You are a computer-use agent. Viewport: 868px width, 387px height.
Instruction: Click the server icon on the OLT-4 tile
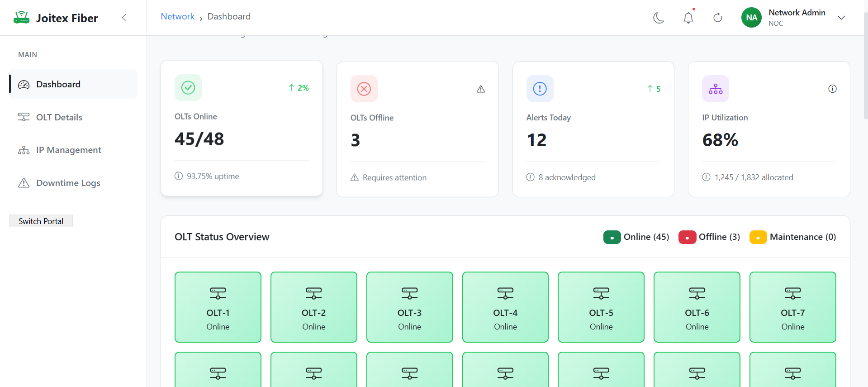[x=505, y=293]
